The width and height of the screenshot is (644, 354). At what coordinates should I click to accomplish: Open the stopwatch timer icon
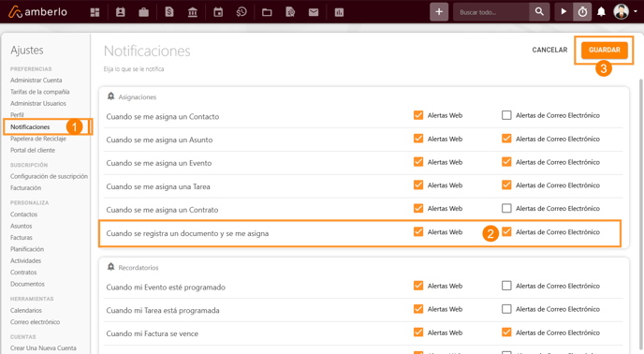pyautogui.click(x=582, y=12)
